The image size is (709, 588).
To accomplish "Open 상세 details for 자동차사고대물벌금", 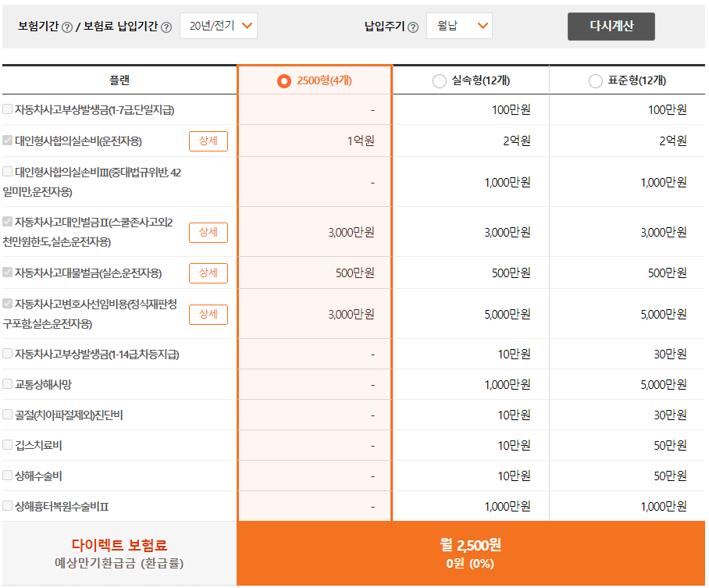I will point(208,273).
